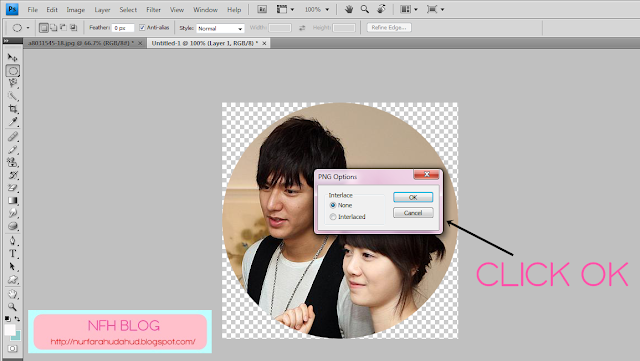Image resolution: width=640 pixels, height=361 pixels.
Task: Select the Blur tool
Action: click(x=13, y=213)
